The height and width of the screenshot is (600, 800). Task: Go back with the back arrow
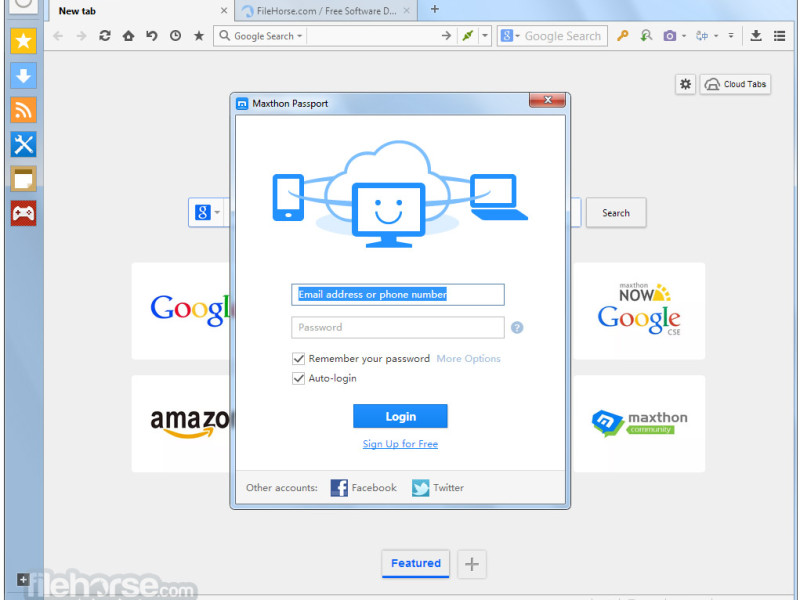pos(58,36)
